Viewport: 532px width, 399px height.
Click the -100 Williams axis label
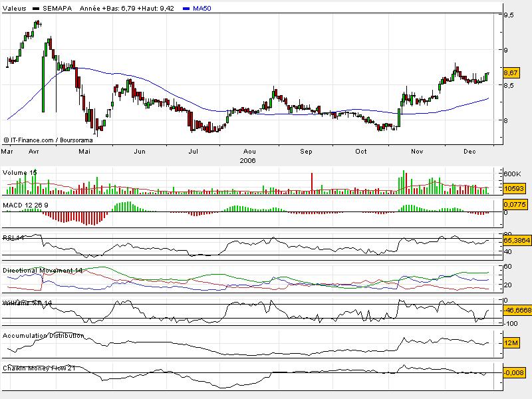(511, 323)
